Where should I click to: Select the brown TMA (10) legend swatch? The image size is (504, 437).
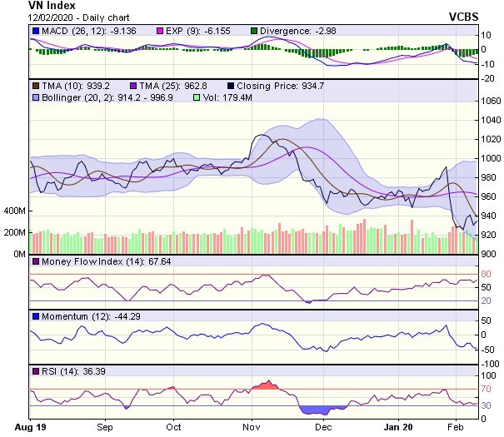coord(35,85)
